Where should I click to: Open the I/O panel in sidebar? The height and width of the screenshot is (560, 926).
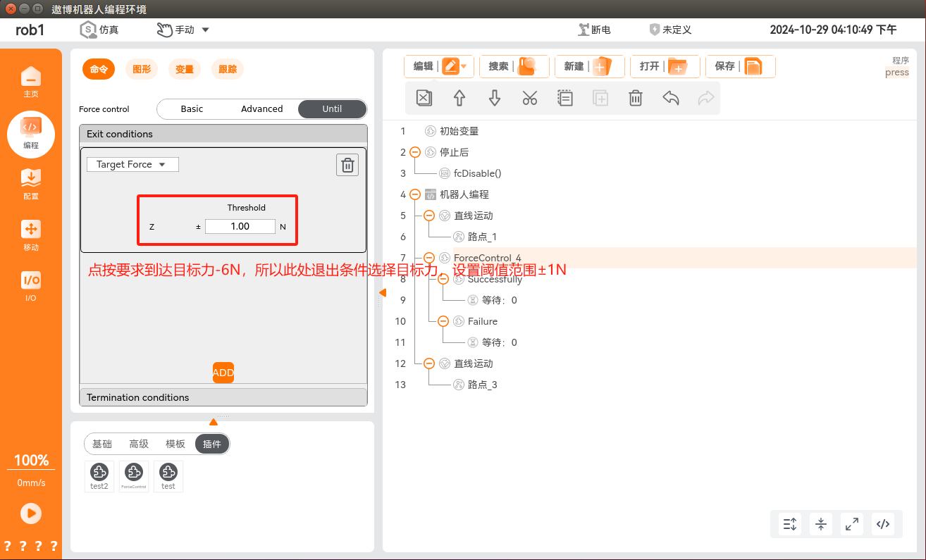tap(31, 286)
